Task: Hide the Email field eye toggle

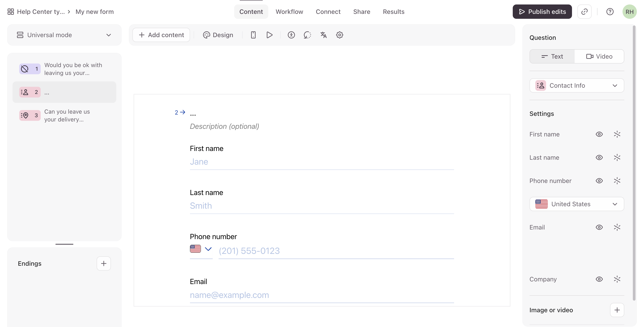Action: pyautogui.click(x=599, y=227)
